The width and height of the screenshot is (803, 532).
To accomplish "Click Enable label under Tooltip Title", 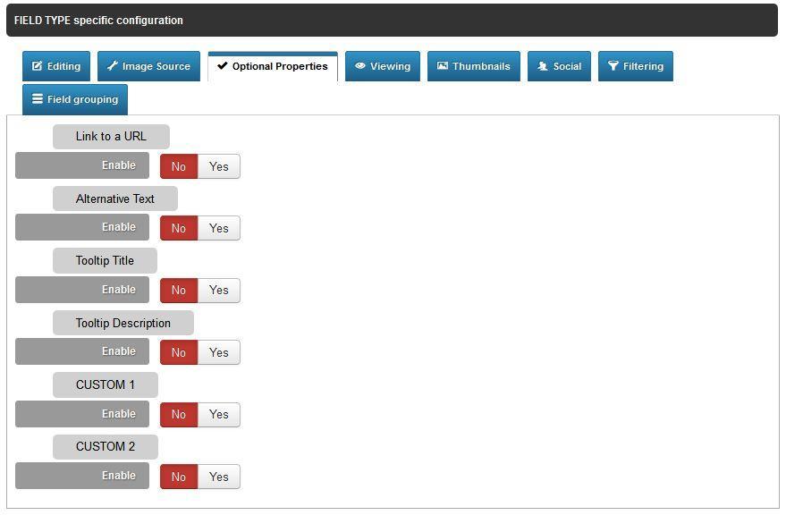I will point(82,290).
